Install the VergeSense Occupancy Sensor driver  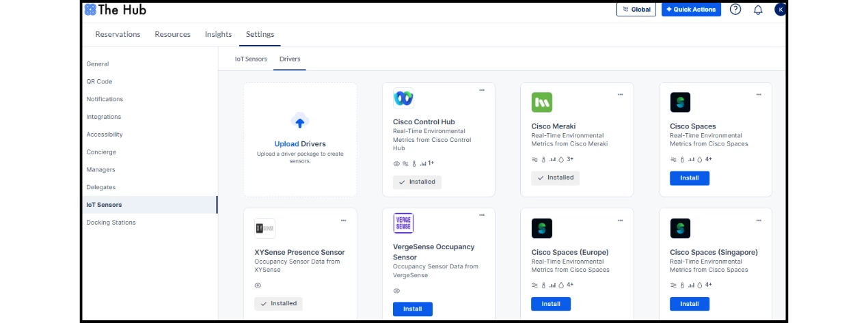[413, 309]
